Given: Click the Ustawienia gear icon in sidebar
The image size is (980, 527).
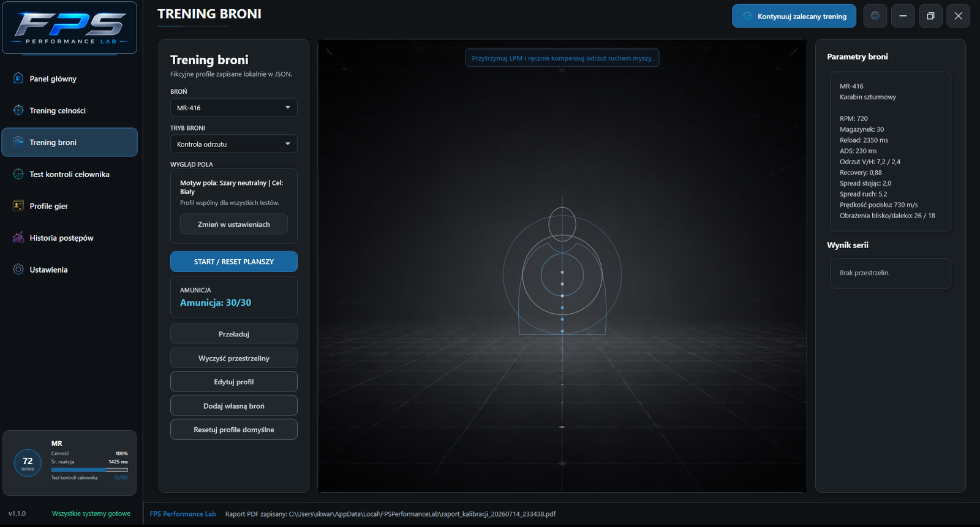Looking at the screenshot, I should (18, 270).
